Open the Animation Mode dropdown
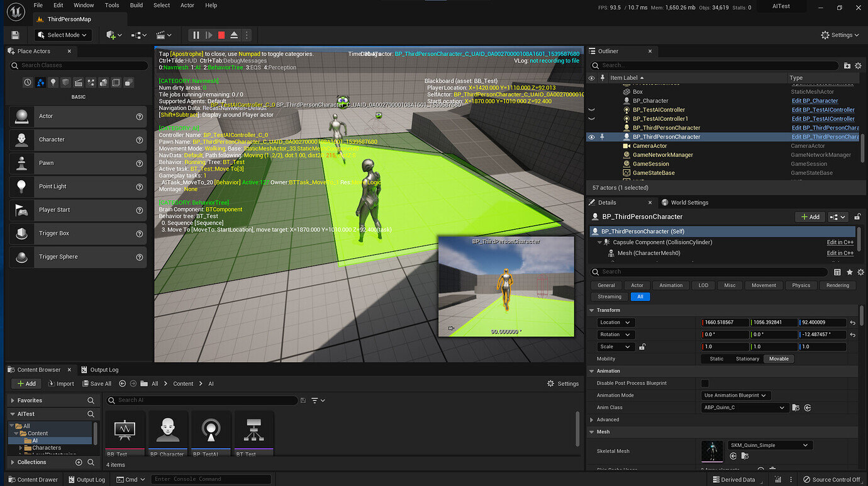 tap(736, 395)
